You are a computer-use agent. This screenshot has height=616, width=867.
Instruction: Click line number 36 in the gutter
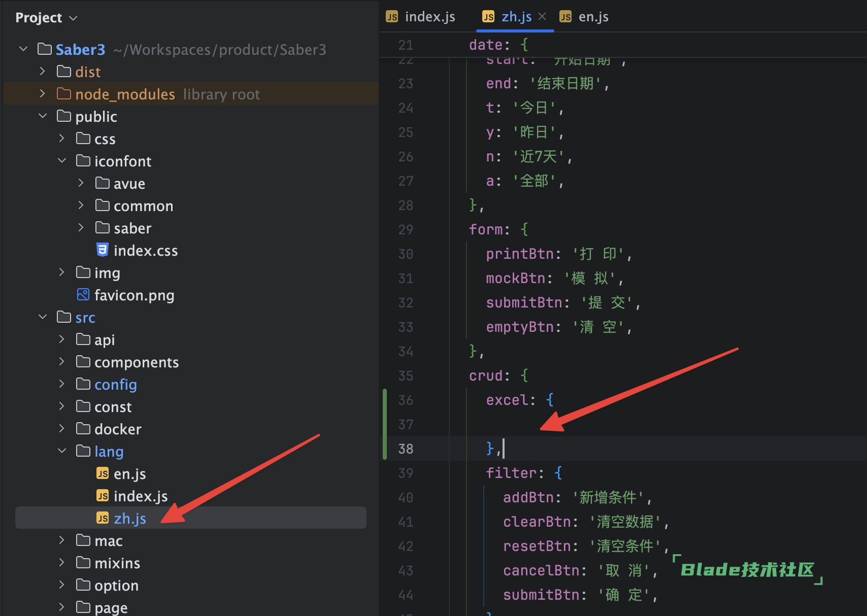point(406,400)
